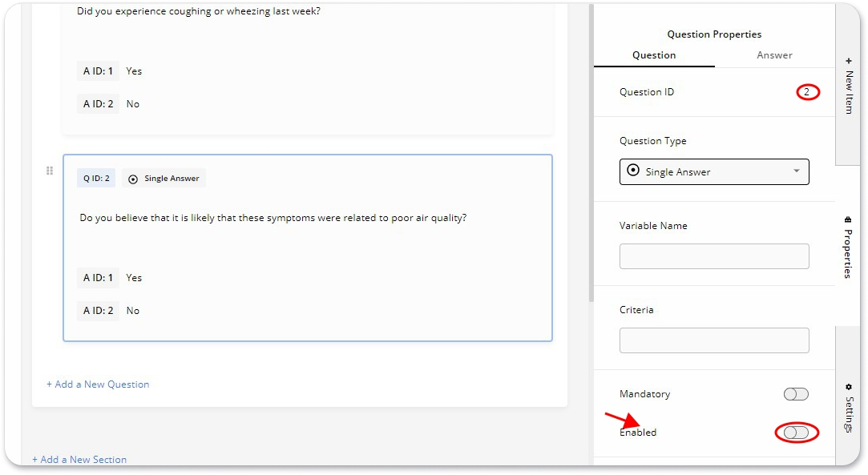Click the A ID: 1 badge next to Yes
The width and height of the screenshot is (868, 475).
(x=97, y=277)
